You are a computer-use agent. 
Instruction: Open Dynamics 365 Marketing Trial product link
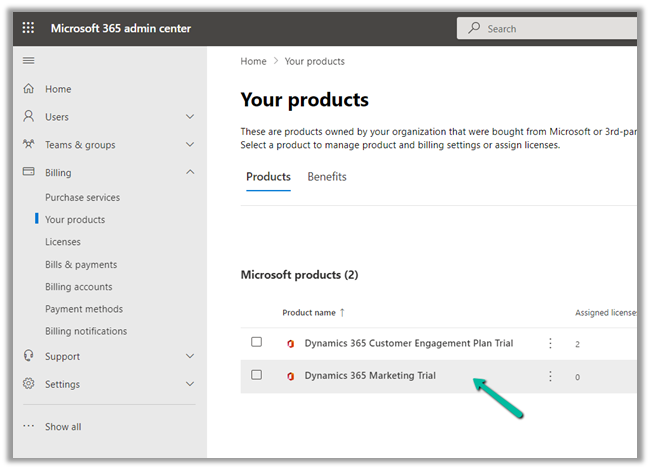coord(370,376)
